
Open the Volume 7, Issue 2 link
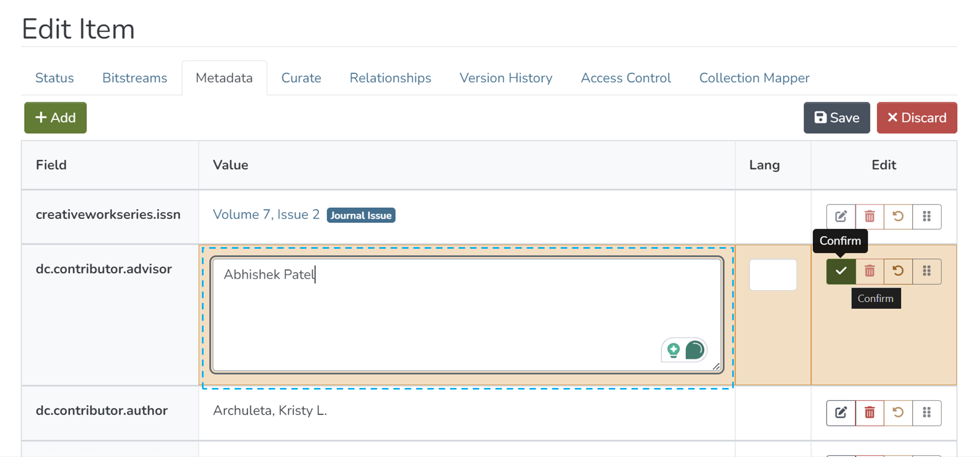(x=266, y=215)
